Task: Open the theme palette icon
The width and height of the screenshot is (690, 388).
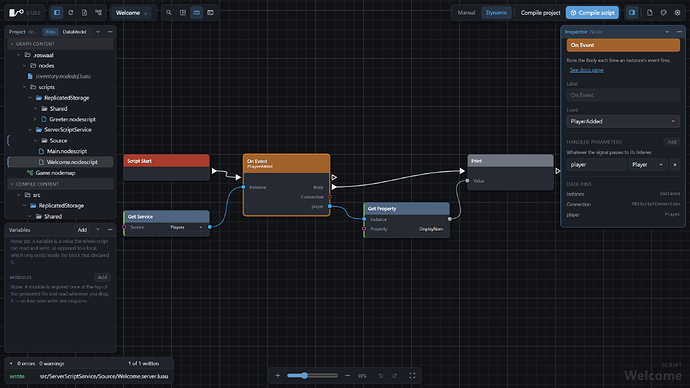Action: [x=664, y=12]
